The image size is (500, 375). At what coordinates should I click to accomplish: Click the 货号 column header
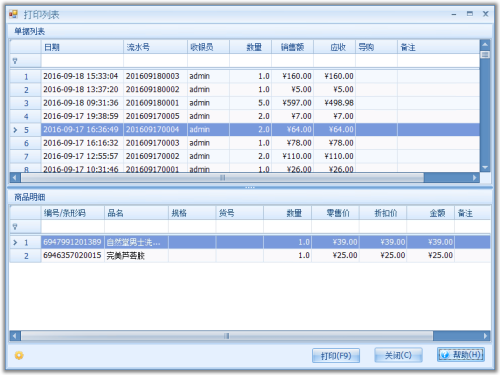point(240,213)
